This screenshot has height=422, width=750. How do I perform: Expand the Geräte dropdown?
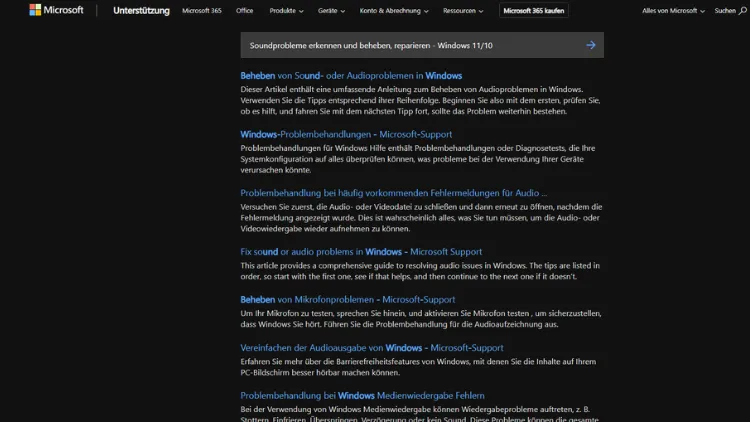[x=331, y=11]
